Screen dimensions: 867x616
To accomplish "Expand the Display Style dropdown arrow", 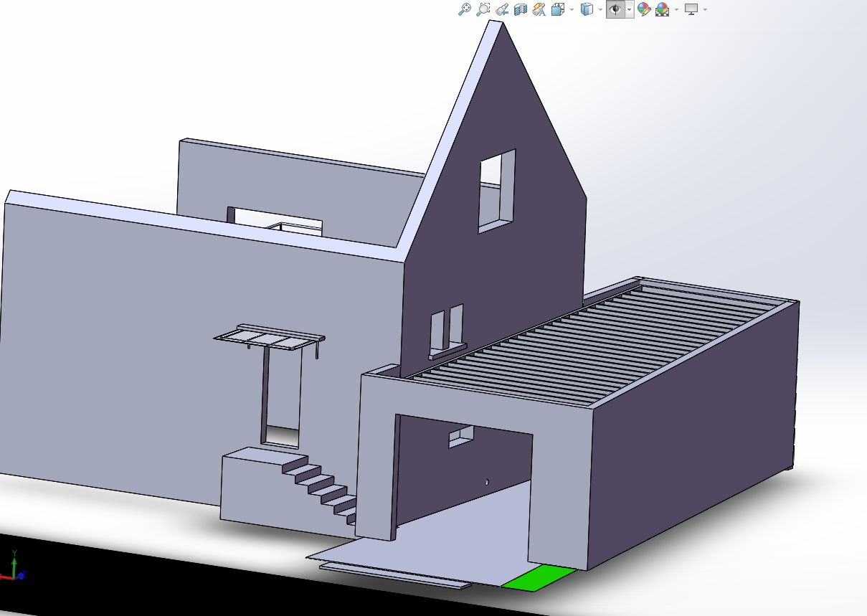I will pos(600,9).
